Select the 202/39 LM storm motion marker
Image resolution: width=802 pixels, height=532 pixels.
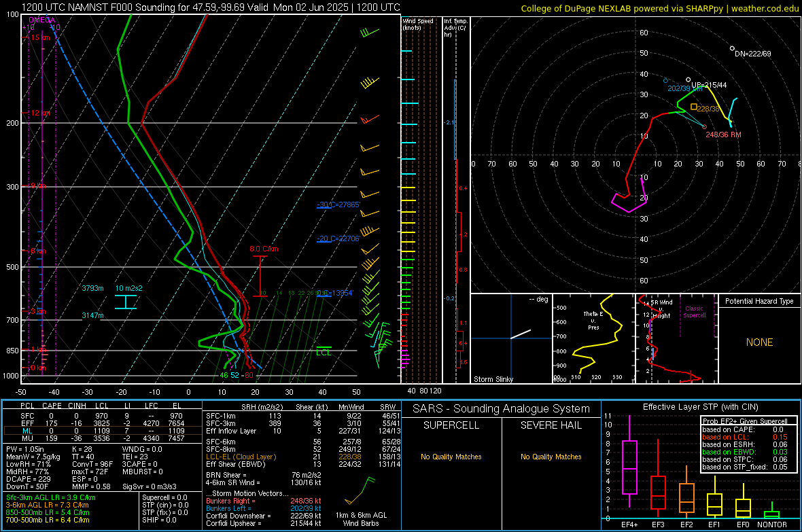click(x=665, y=81)
